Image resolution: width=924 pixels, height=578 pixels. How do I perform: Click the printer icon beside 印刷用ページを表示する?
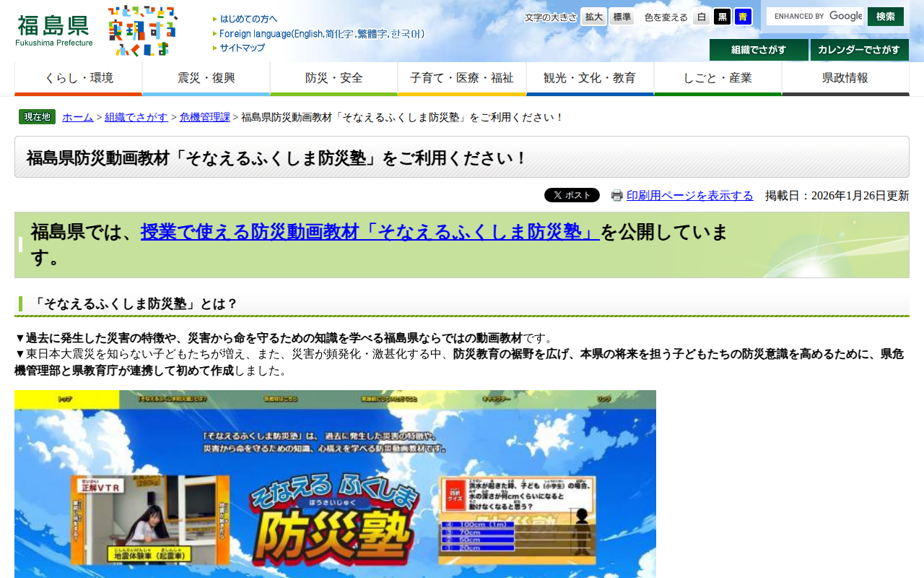point(616,195)
